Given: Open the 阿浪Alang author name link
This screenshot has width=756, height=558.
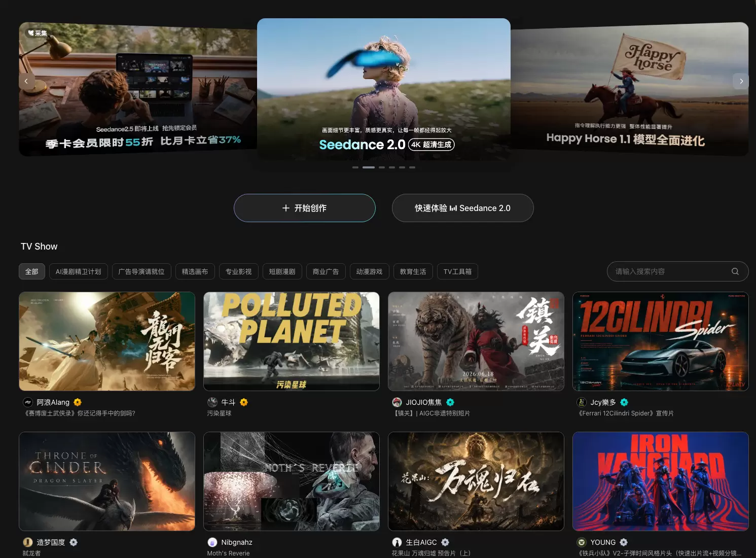Looking at the screenshot, I should [53, 402].
